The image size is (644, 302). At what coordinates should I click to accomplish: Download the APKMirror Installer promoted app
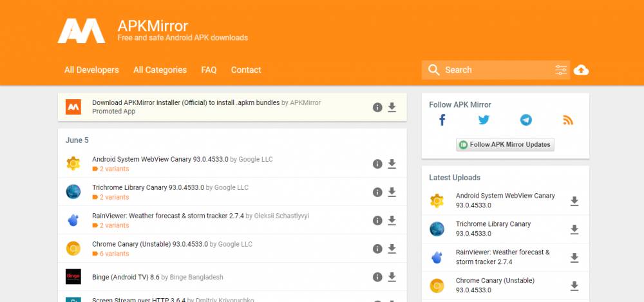392,108
